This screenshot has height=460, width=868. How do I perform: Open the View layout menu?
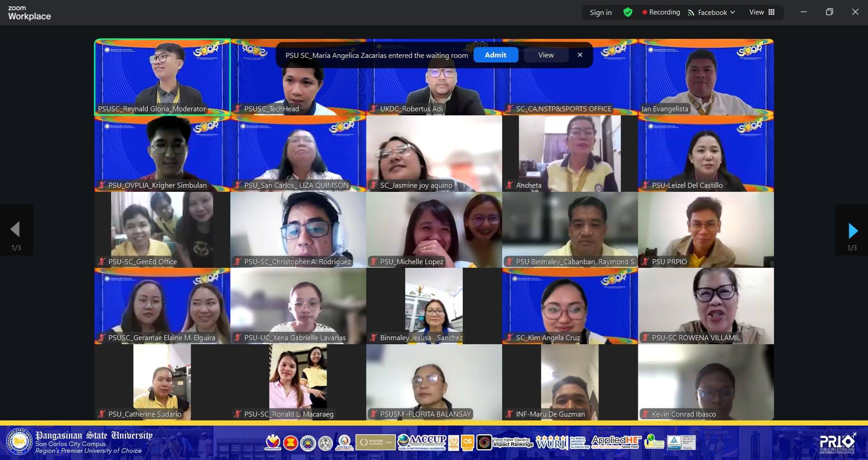pyautogui.click(x=762, y=12)
